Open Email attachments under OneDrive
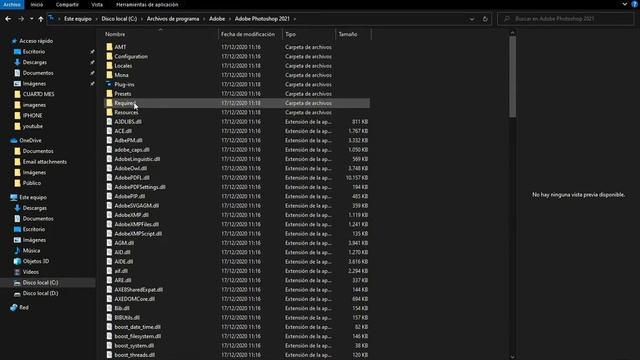 coord(44,162)
